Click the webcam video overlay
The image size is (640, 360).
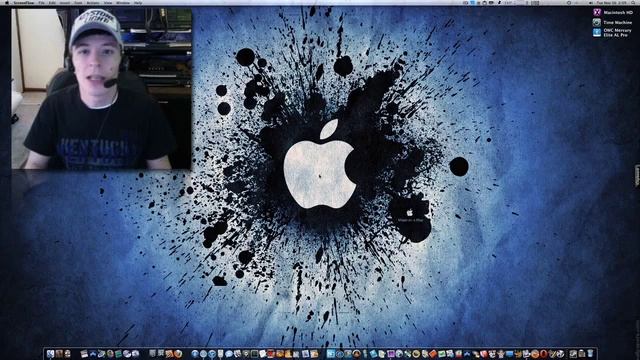point(101,89)
